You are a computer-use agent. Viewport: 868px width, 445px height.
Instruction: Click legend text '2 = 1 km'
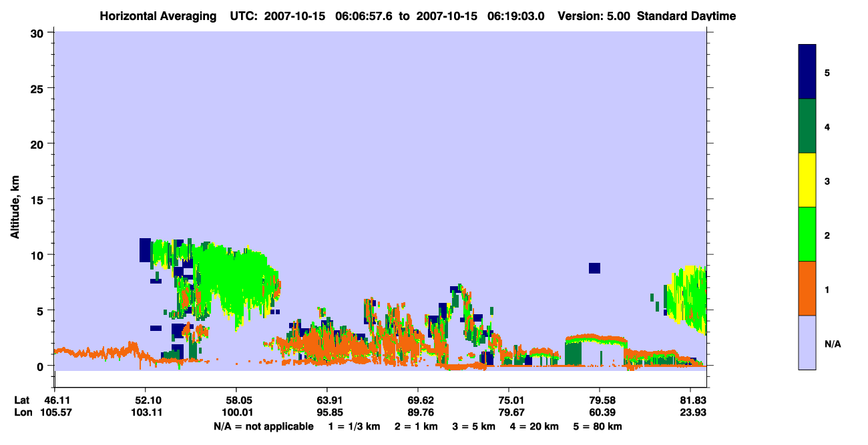pyautogui.click(x=415, y=426)
